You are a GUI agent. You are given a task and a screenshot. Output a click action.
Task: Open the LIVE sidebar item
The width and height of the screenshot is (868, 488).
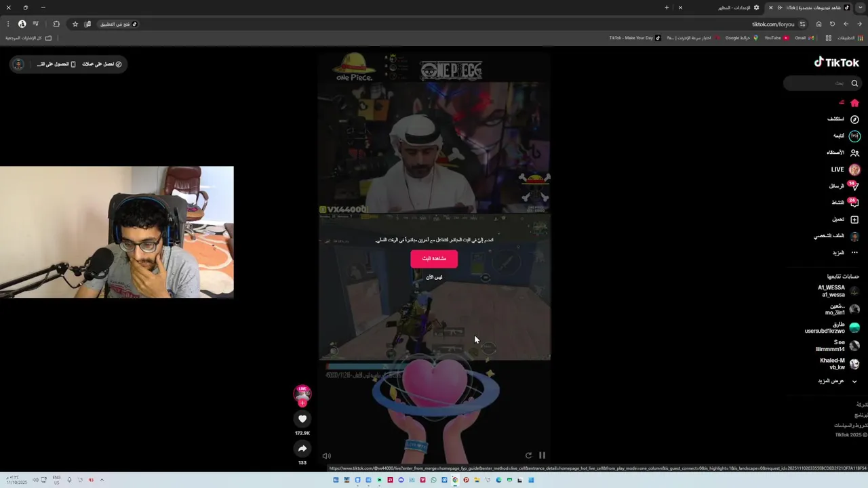coord(845,169)
